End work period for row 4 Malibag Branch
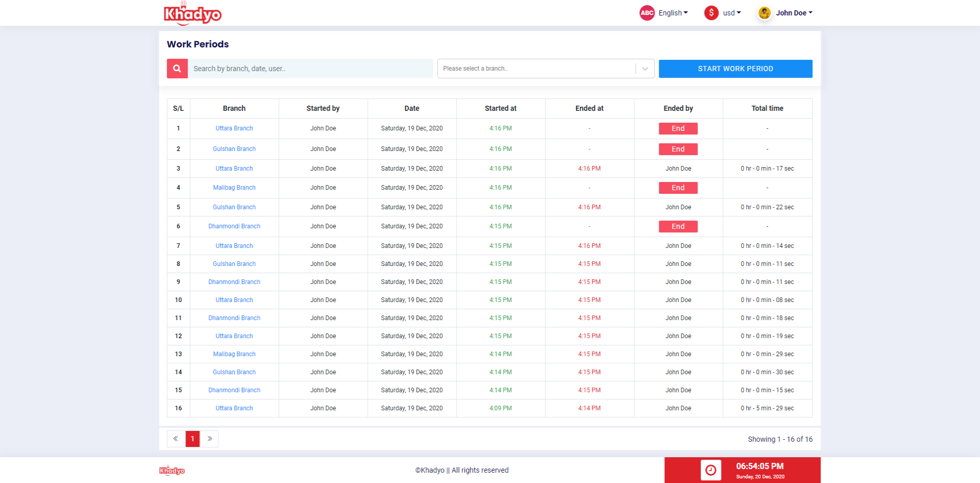 pos(678,188)
